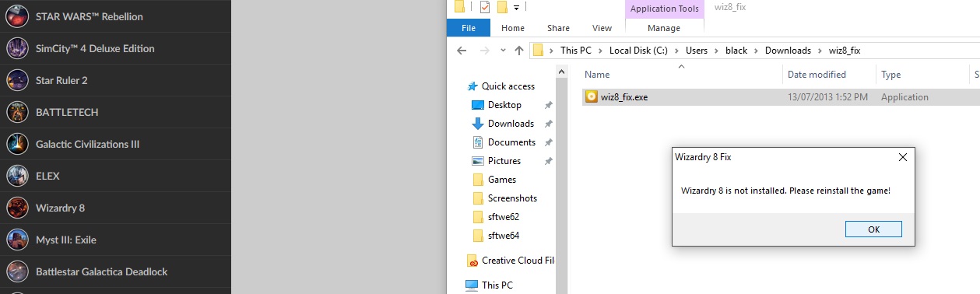Close the Wizardry 8 Fix dialog

tap(902, 157)
